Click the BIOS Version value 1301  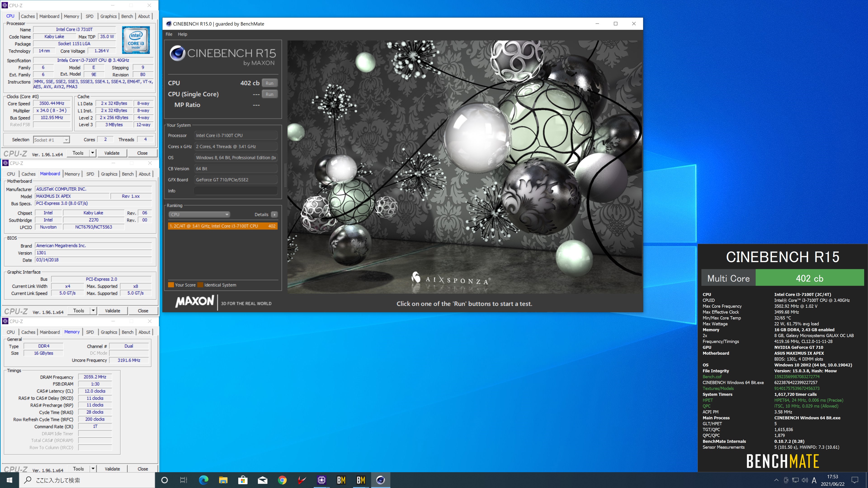pyautogui.click(x=93, y=253)
